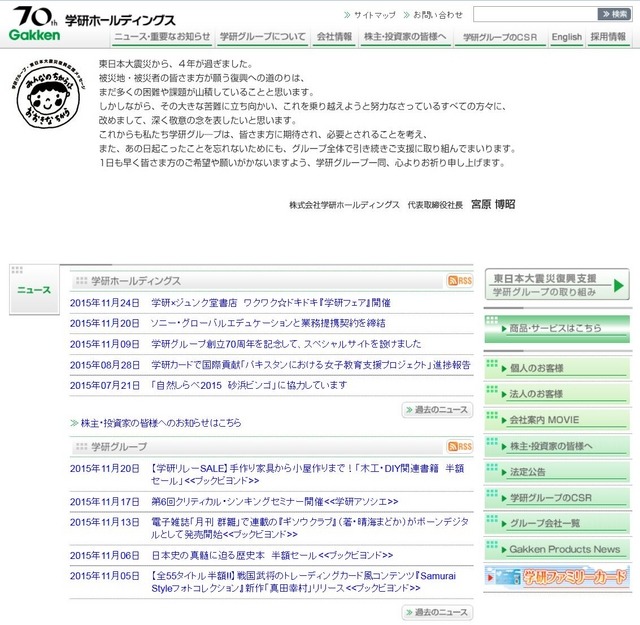The width and height of the screenshot is (640, 625).
Task: Click the 宮原 博昭 president name
Action: [x=493, y=204]
